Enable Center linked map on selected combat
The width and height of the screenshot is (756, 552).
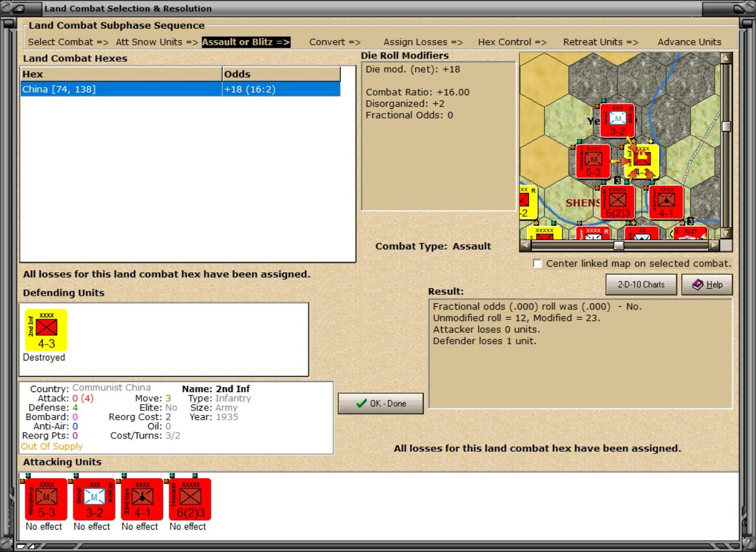[x=537, y=264]
